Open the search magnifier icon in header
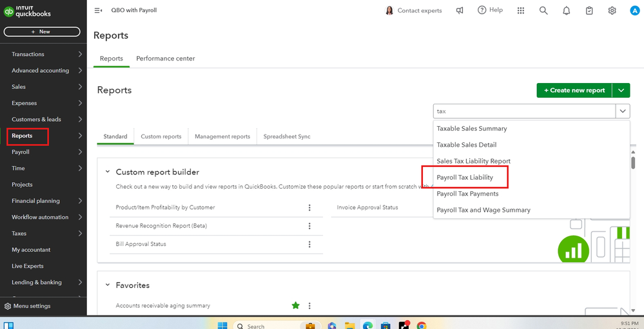644x329 pixels. point(543,11)
